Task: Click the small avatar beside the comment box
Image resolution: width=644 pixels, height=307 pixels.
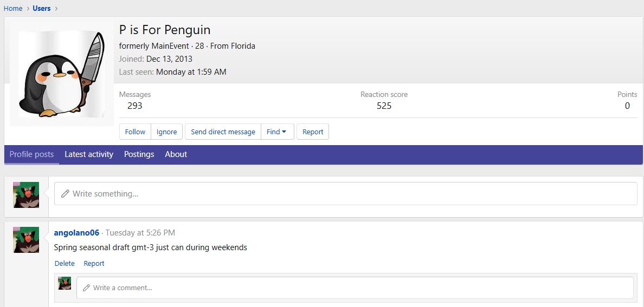Action: [x=65, y=283]
